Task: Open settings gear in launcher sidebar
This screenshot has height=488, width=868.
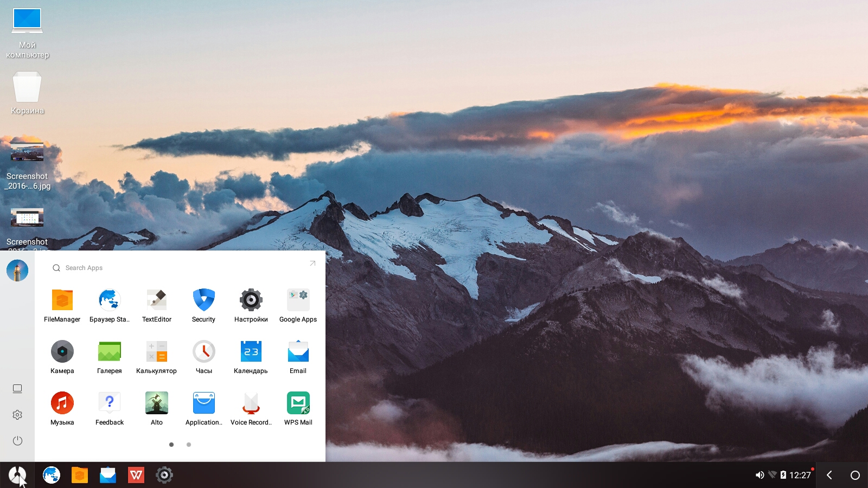Action: click(x=17, y=415)
